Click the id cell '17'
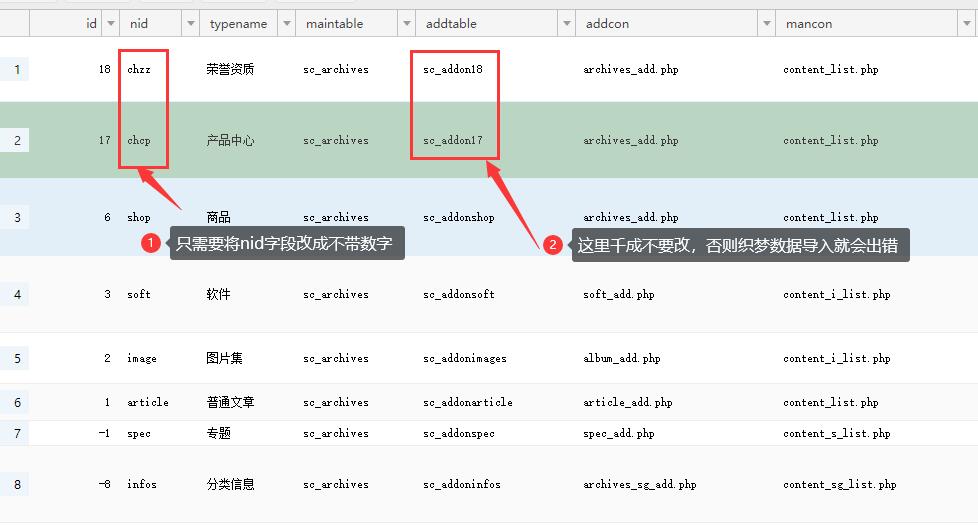 (104, 140)
